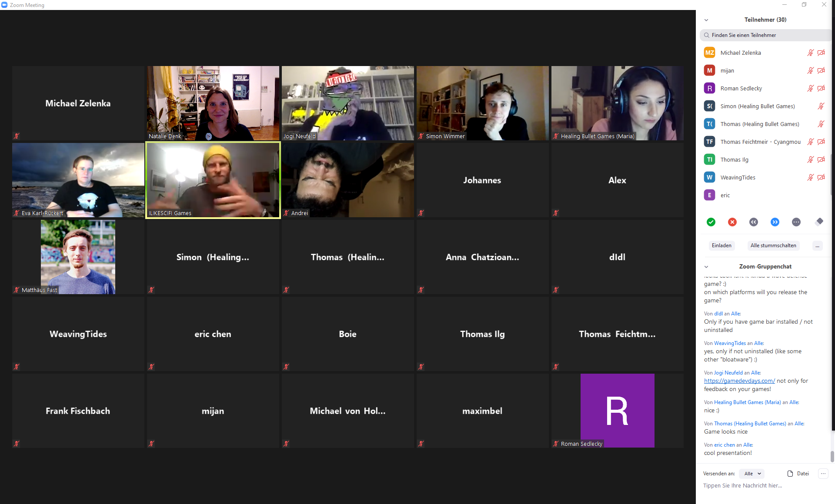Screen dimensions: 835x504
Task: Click the muted mic icon on eric chen tile
Action: [x=151, y=367]
